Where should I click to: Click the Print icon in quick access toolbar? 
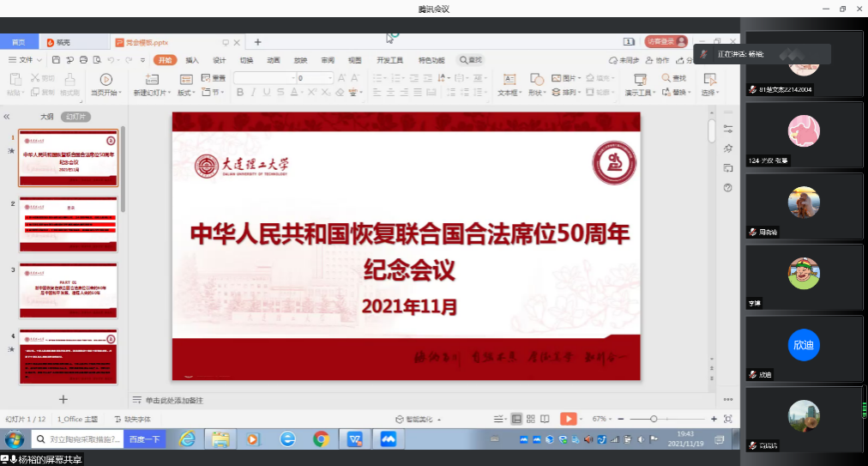coord(83,60)
